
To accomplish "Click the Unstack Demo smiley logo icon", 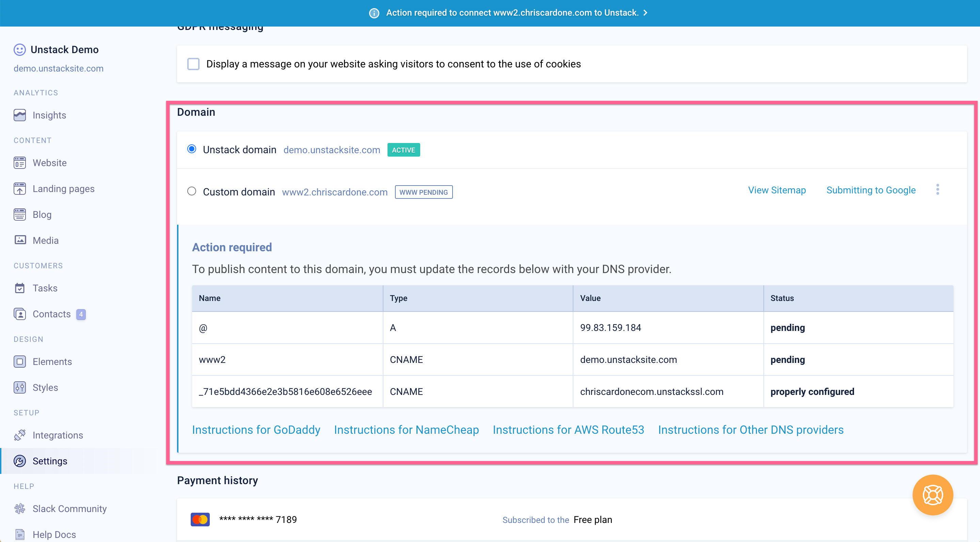I will coord(20,50).
